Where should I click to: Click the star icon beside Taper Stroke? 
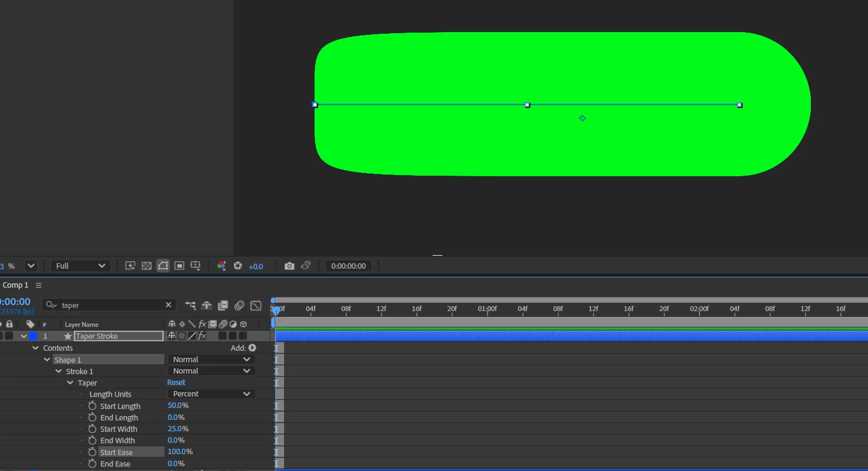click(x=68, y=337)
